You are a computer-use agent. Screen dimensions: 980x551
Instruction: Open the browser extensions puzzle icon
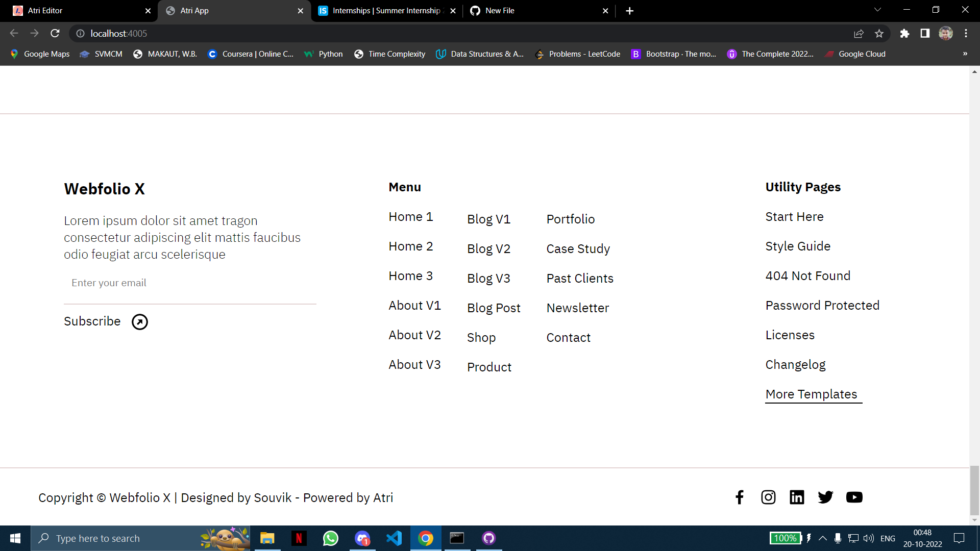pos(905,33)
